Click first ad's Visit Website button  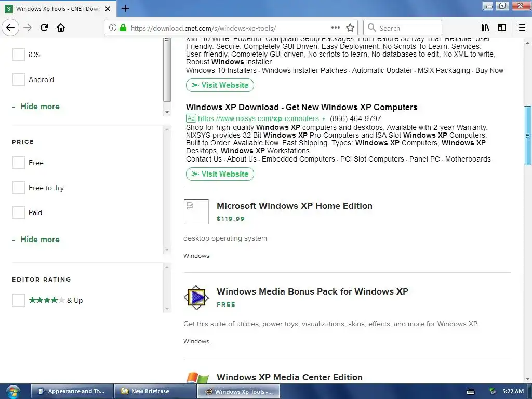point(220,85)
